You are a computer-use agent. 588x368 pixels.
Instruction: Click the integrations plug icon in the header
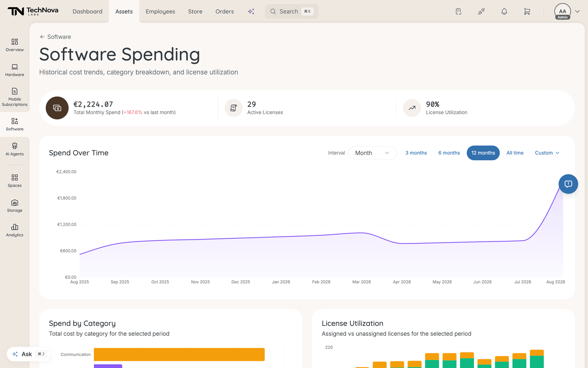tap(481, 11)
